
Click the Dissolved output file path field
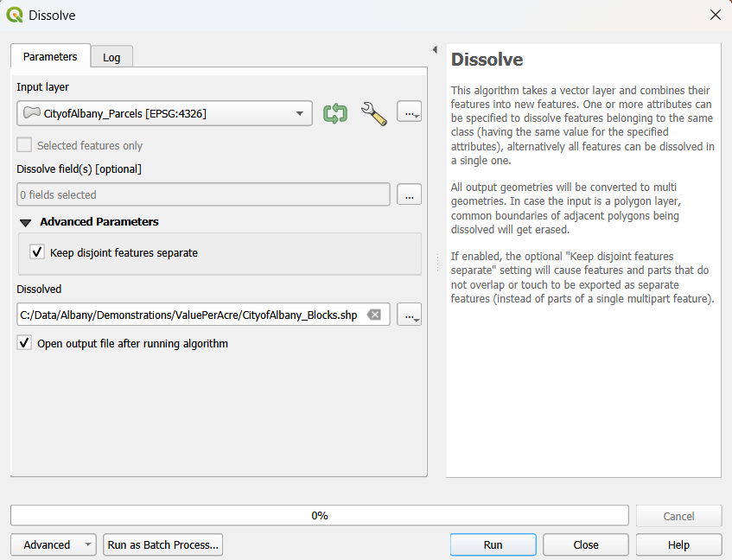[190, 315]
